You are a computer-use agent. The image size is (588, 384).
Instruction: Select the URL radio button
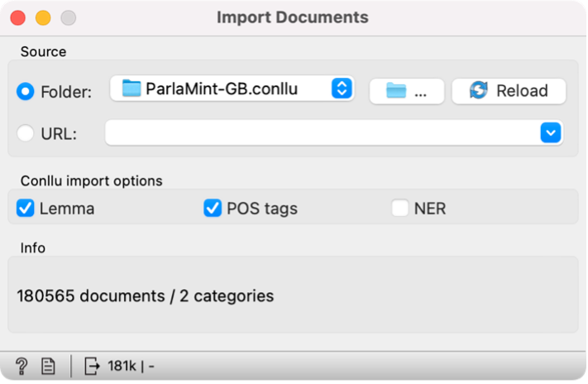(26, 132)
